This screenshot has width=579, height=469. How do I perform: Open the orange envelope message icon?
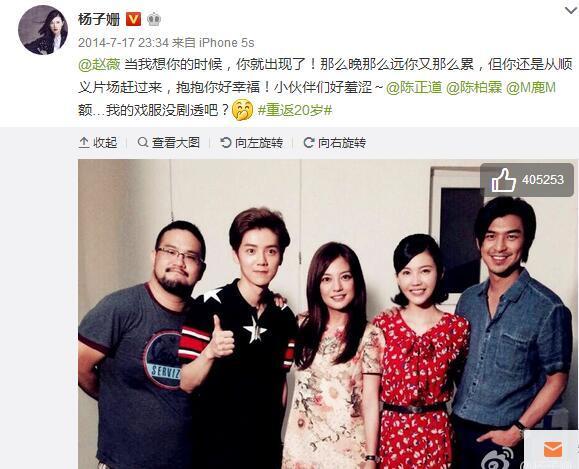[553, 449]
